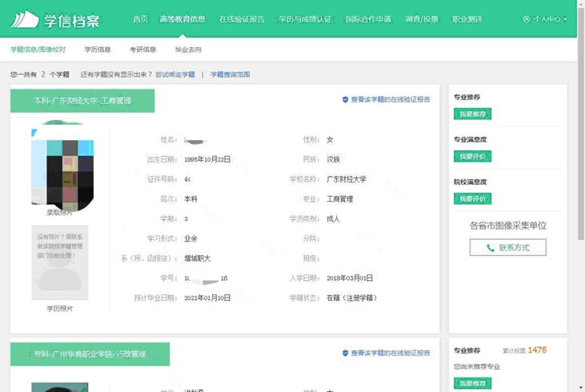The image size is (585, 392).
Task: Switch to the 毕业去向 tab
Action: point(188,50)
